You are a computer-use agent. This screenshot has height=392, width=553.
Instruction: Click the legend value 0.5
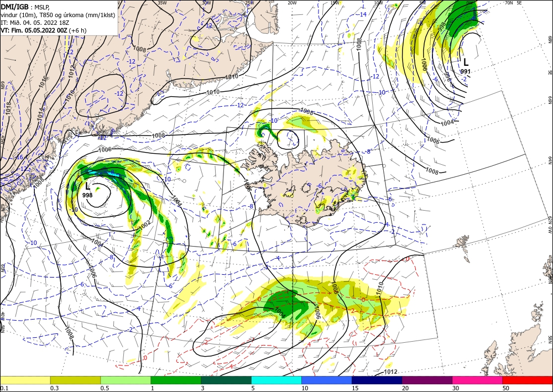pos(105,388)
